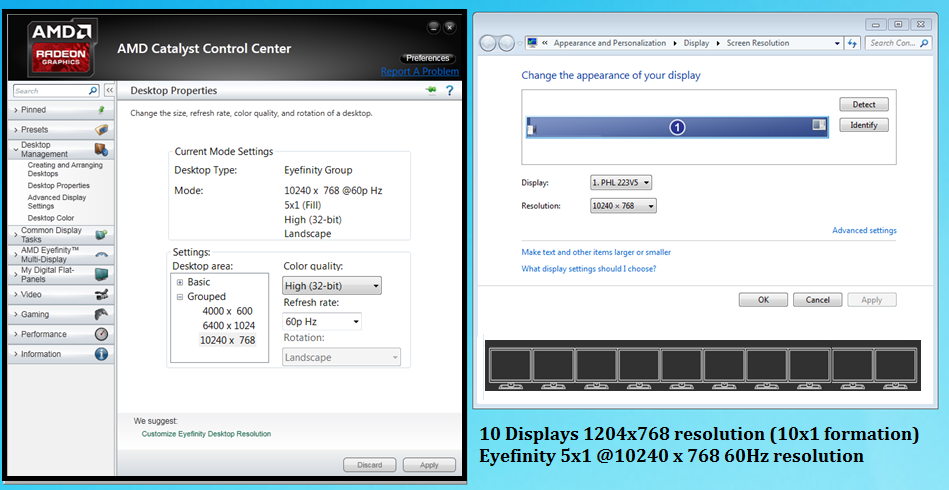
Task: Click the refresh button beside address bar
Action: click(853, 43)
